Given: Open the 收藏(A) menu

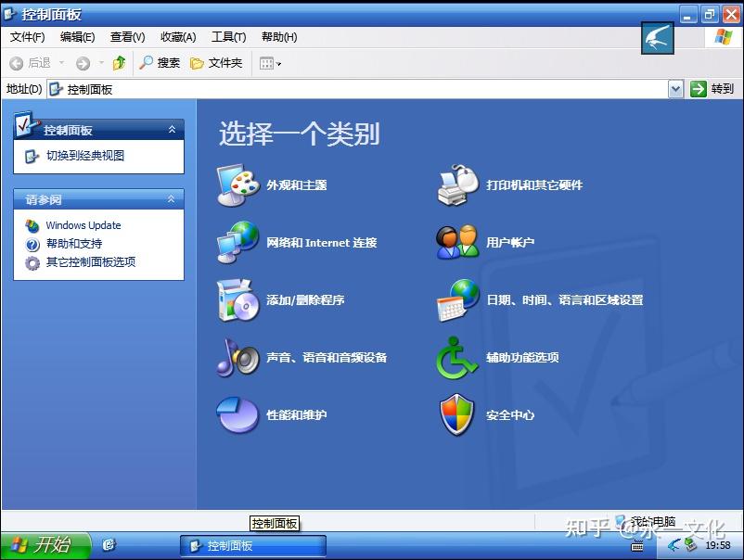Looking at the screenshot, I should coord(178,37).
